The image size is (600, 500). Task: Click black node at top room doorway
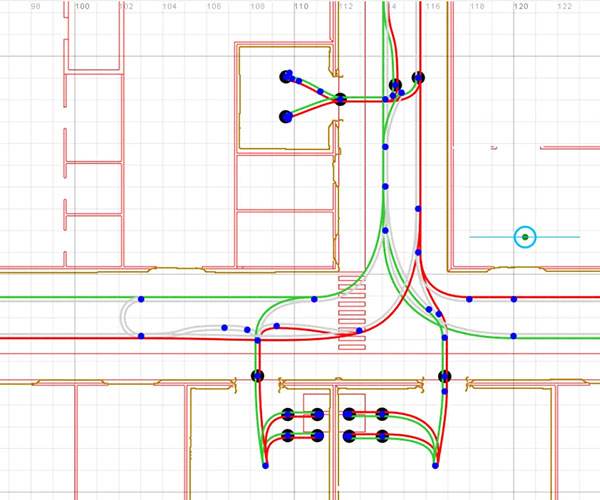click(340, 99)
